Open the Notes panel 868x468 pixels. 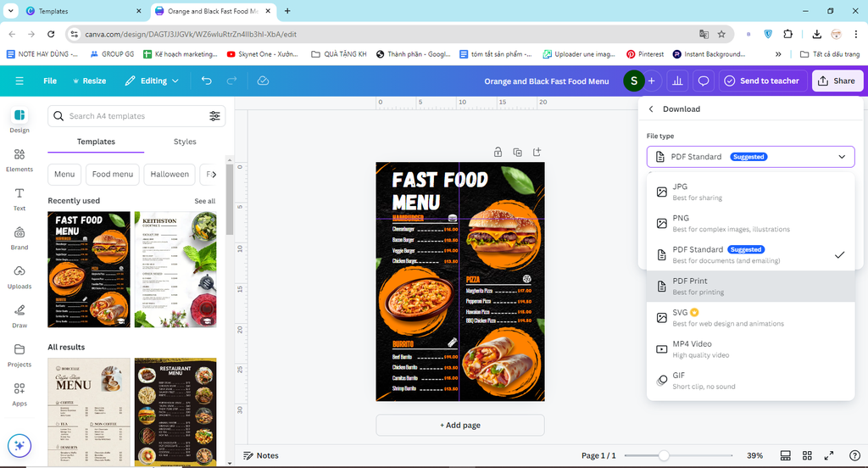coord(261,455)
